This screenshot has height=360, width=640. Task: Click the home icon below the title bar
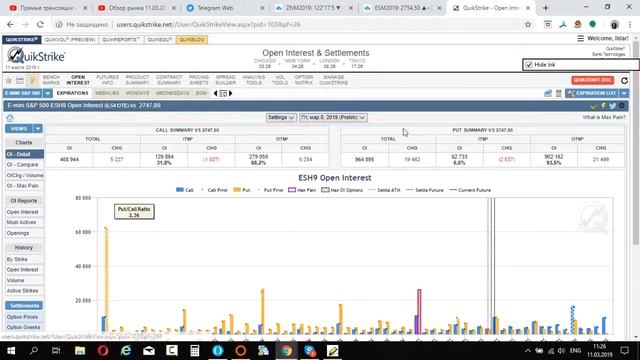click(x=10, y=118)
